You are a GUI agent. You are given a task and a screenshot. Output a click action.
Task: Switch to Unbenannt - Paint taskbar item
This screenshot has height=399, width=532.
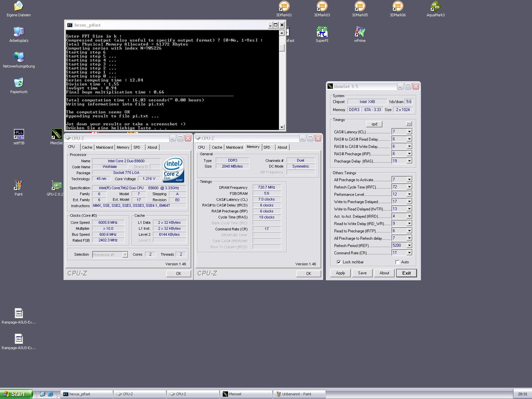pyautogui.click(x=299, y=394)
